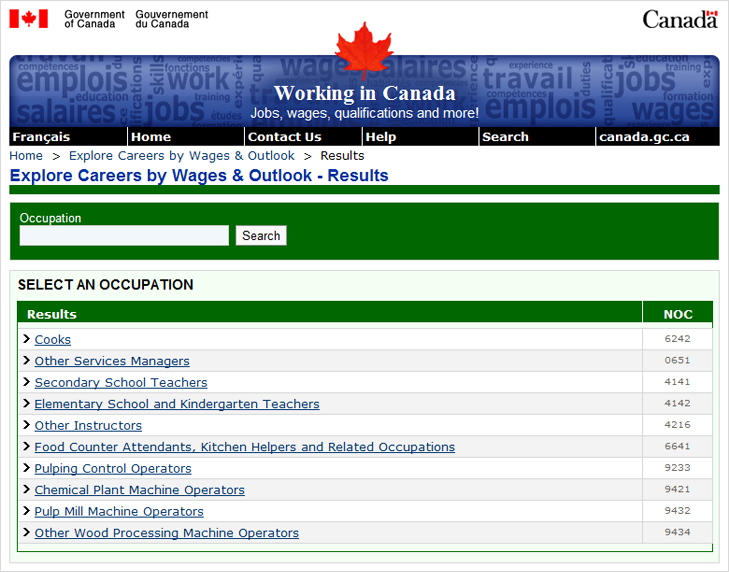This screenshot has width=729, height=572.
Task: Open the Chemical Plant Machine Operators link
Action: (139, 490)
